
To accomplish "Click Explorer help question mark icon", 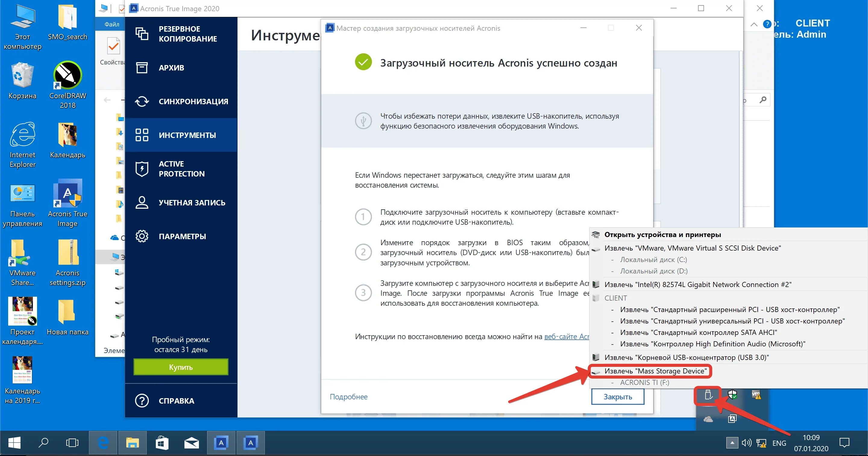I will point(767,24).
